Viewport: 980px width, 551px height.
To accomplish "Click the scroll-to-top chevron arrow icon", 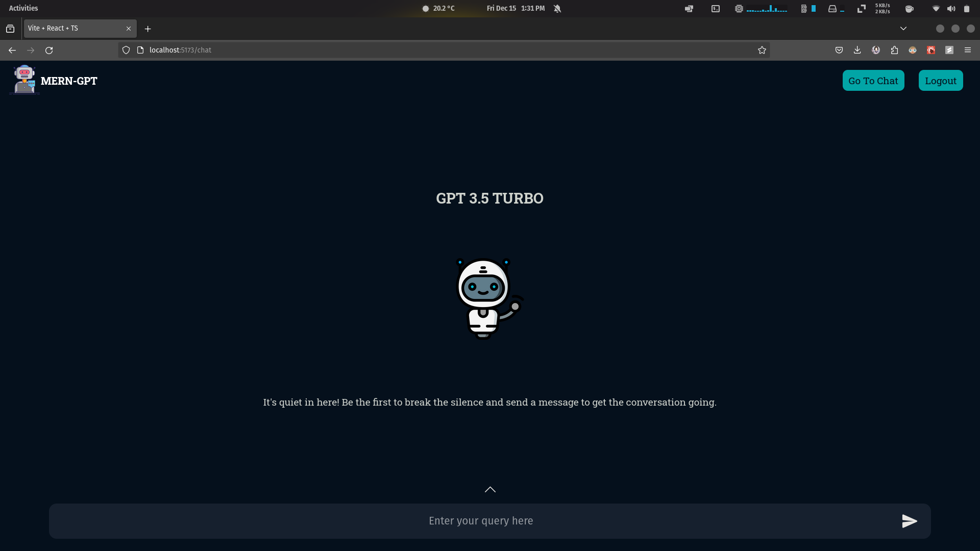I will point(490,489).
